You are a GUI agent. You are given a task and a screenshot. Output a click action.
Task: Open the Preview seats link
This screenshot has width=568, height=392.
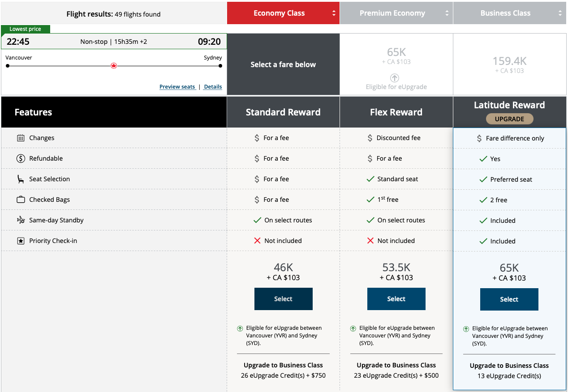coord(177,87)
